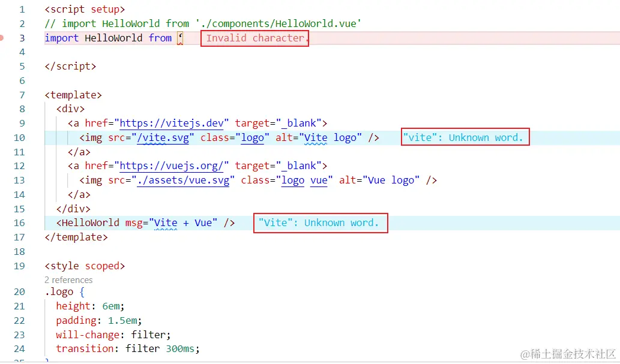620x364 pixels.
Task: Click the </a> closing tag on line 11
Action: click(79, 152)
